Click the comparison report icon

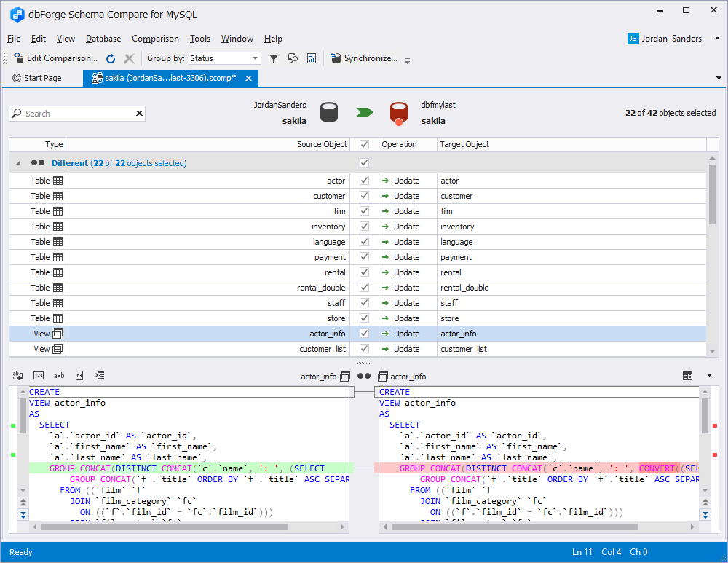[312, 58]
